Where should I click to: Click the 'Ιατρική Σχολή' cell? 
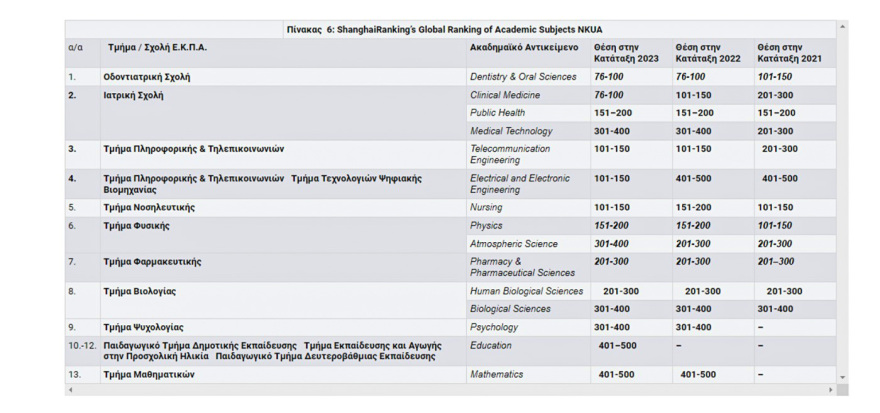point(134,95)
